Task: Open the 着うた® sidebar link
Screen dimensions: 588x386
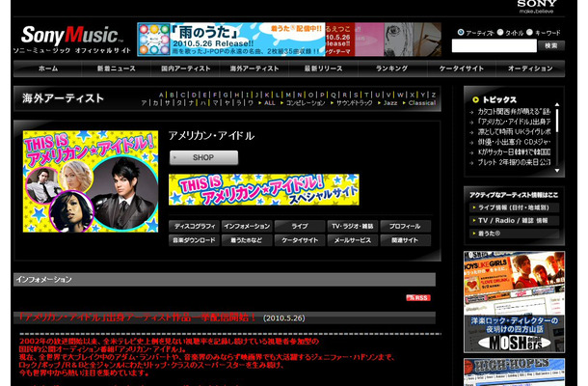Action: click(514, 234)
